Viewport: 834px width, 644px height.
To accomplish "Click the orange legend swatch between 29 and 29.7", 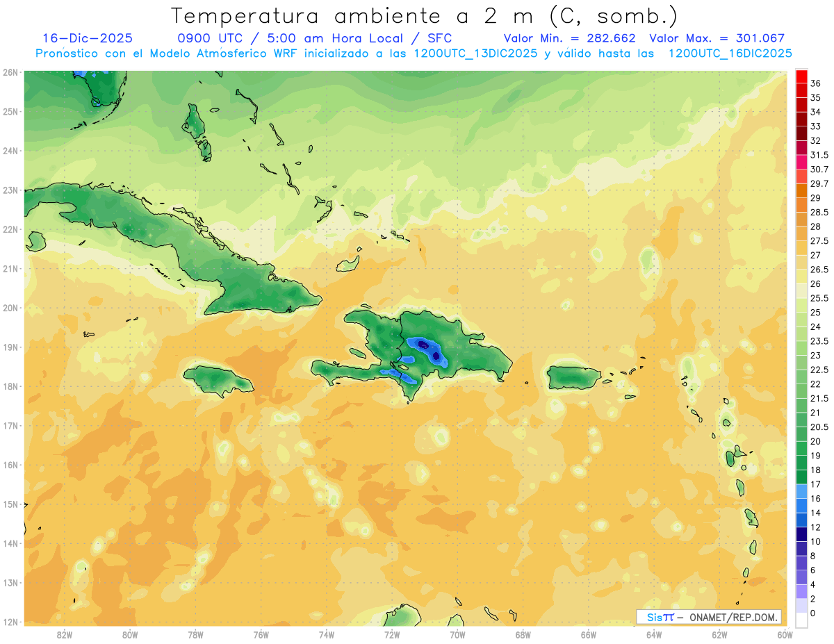I will pos(801,190).
